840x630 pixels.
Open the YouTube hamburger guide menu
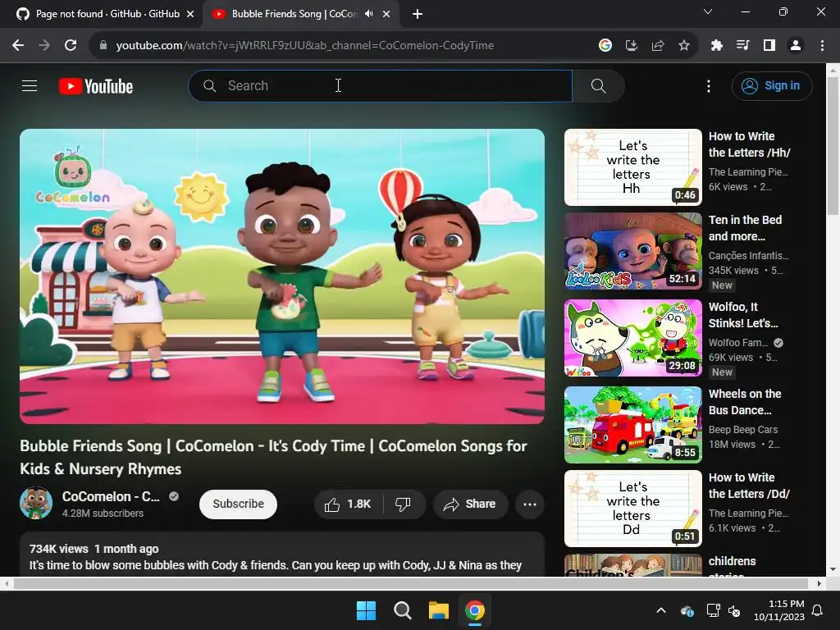(30, 85)
